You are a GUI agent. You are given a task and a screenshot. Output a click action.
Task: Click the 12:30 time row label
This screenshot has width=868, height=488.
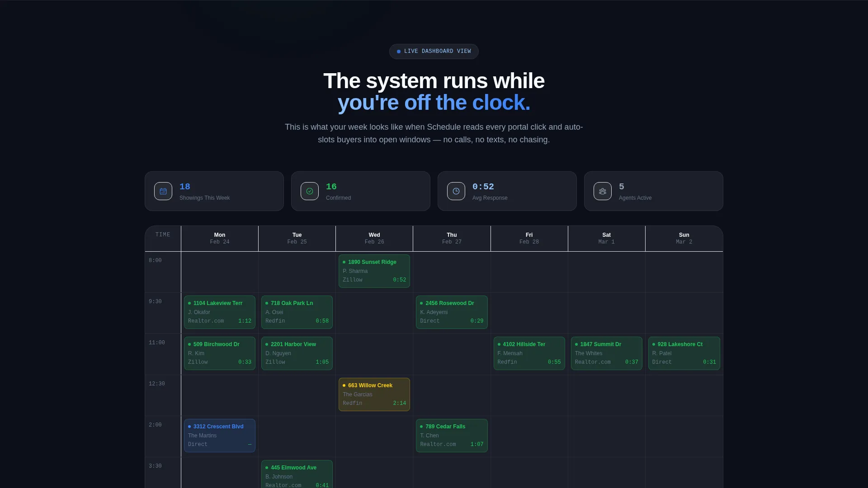(x=157, y=384)
